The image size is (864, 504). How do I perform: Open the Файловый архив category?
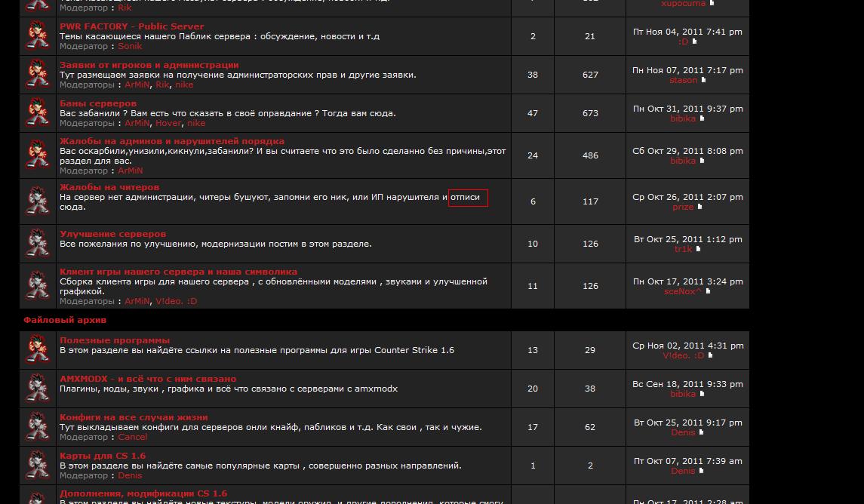[65, 320]
